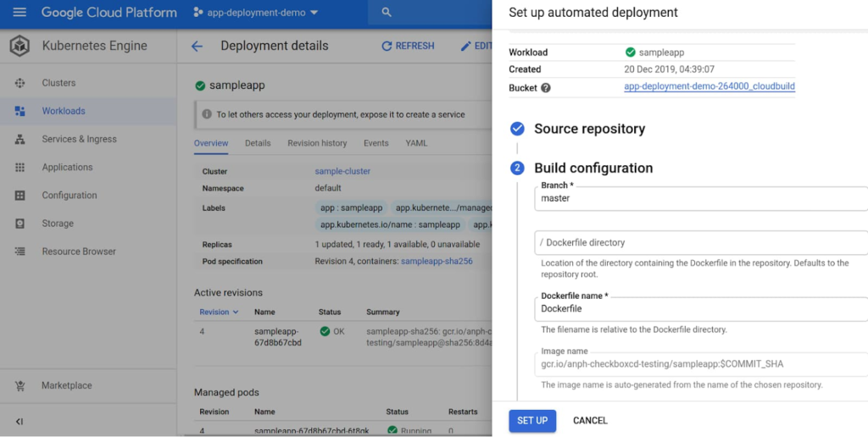Screen dimensions: 868x437
Task: Click the Summary column header
Action: [383, 312]
